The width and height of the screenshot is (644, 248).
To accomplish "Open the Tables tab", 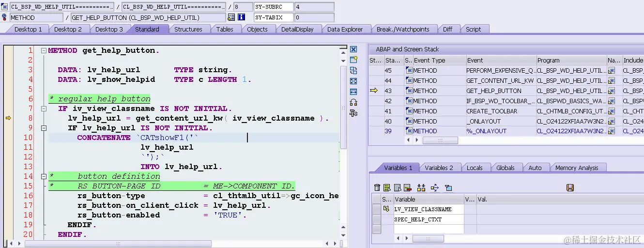I will coord(225,29).
